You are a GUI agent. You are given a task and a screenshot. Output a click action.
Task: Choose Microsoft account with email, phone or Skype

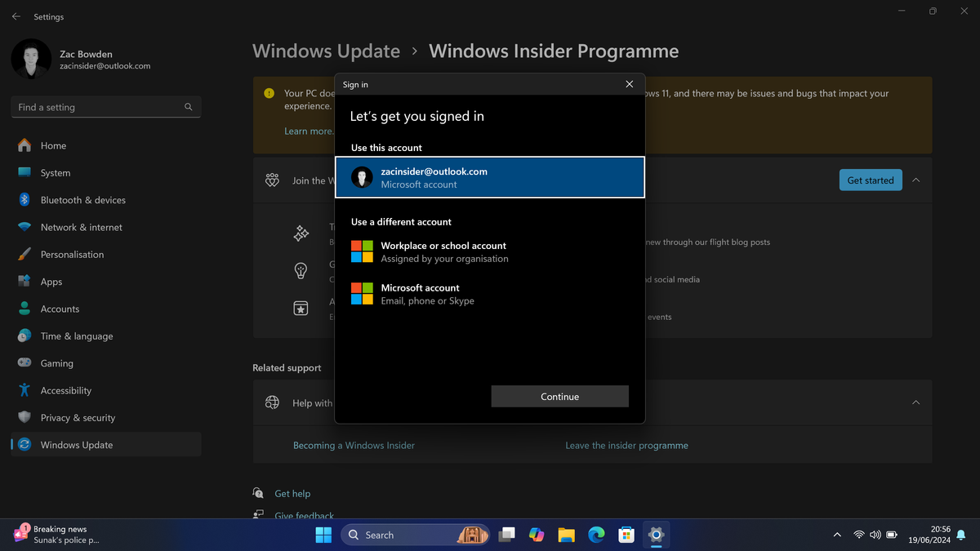click(x=490, y=294)
